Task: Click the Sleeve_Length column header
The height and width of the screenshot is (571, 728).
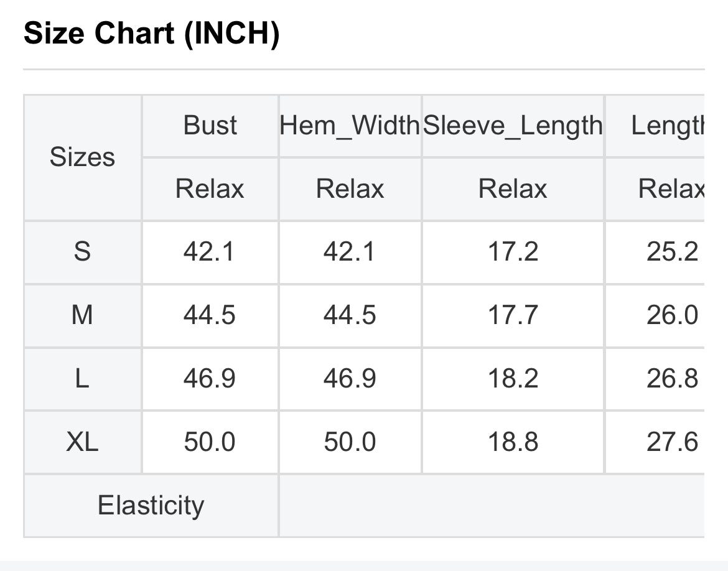Action: (513, 126)
